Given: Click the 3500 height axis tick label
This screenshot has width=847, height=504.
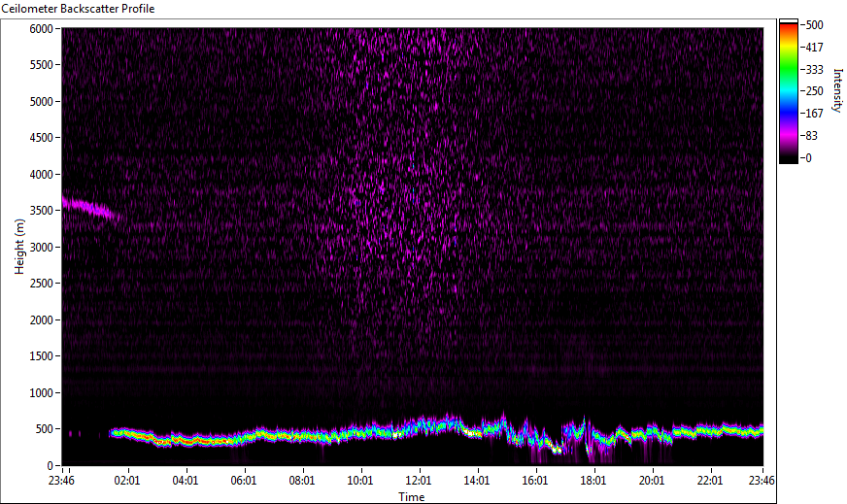Looking at the screenshot, I should (x=41, y=211).
